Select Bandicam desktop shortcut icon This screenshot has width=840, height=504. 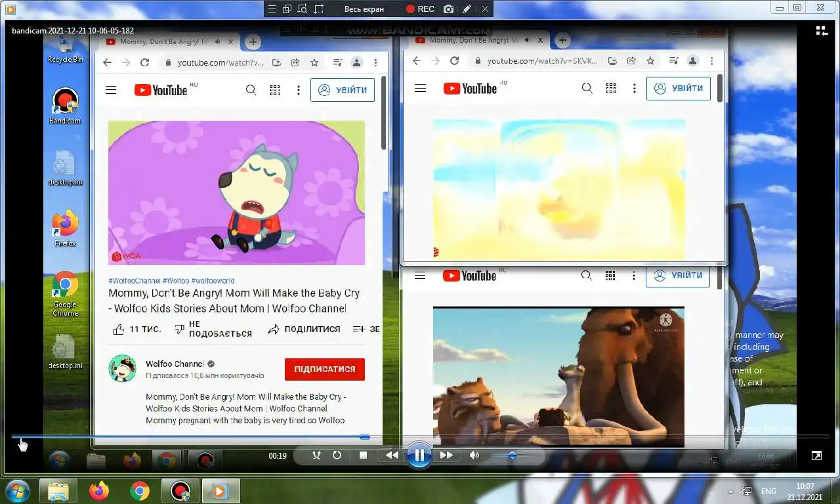[x=65, y=106]
